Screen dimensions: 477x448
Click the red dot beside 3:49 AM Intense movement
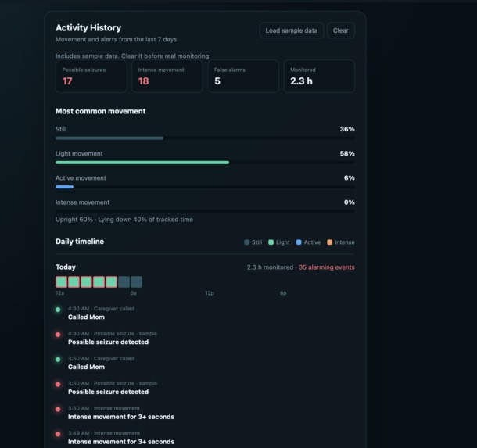point(58,434)
